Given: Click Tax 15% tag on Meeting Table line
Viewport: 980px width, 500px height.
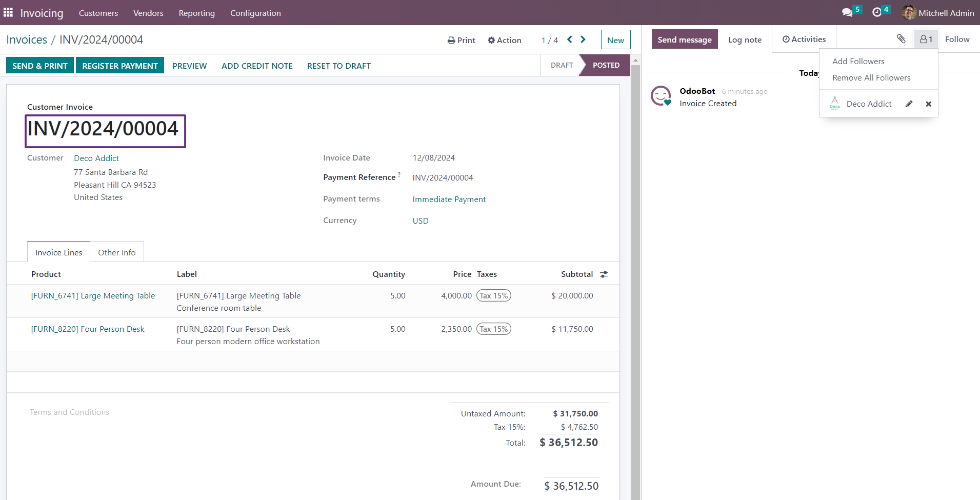Looking at the screenshot, I should coord(493,295).
